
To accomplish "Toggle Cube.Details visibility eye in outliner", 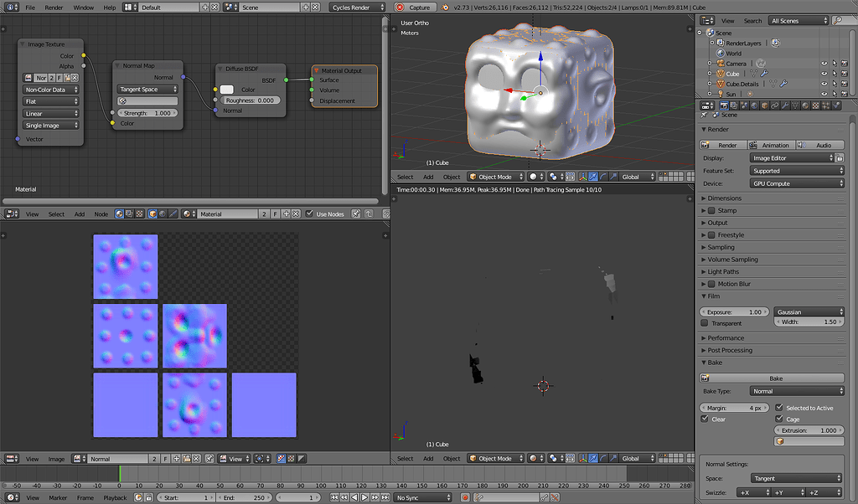I will tap(824, 84).
